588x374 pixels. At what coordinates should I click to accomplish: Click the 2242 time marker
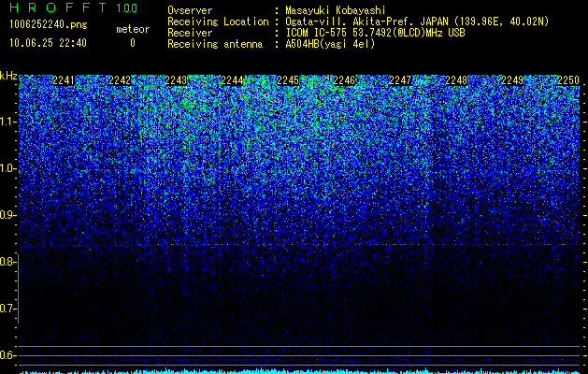[120, 80]
